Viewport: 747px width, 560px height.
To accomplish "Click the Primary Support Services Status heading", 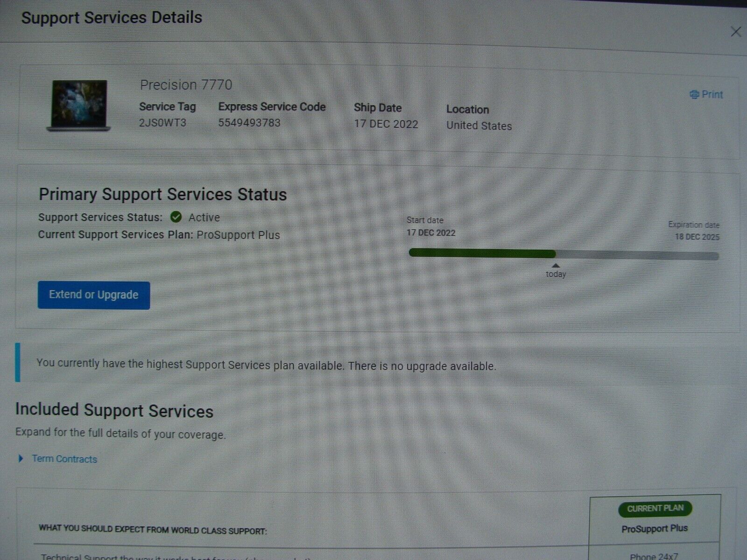I will 163,194.
